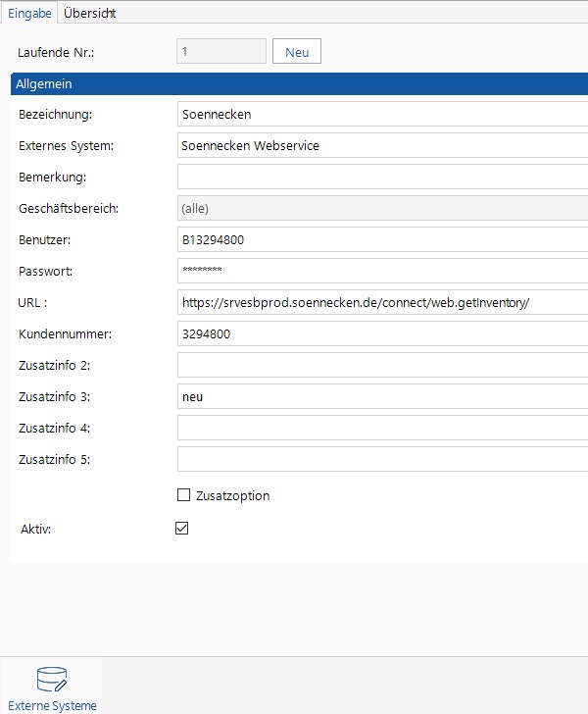Open the Externes System combo box
588x714 pixels.
point(382,145)
